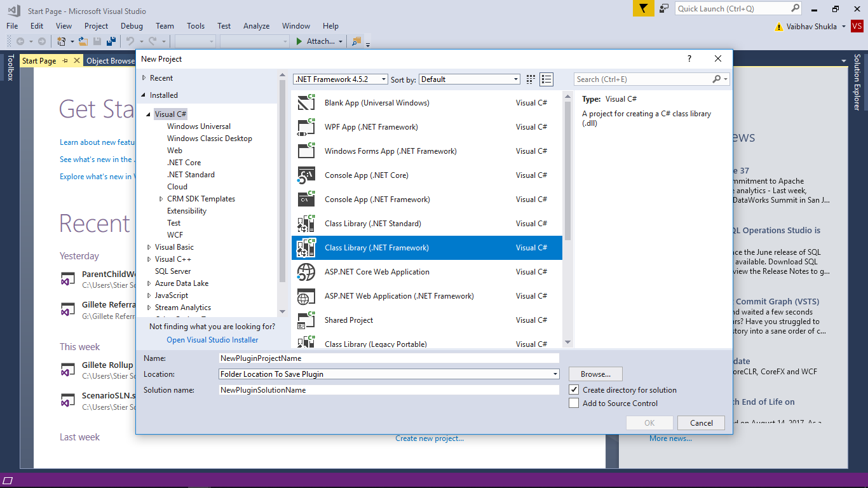Screen dimensions: 868x488
Task: Click inside the Solution name input field
Action: [x=388, y=390]
